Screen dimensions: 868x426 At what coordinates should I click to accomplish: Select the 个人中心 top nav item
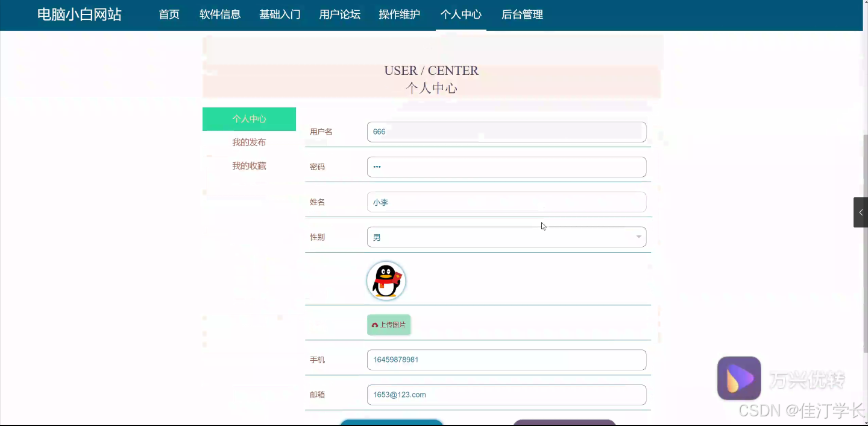(x=461, y=14)
